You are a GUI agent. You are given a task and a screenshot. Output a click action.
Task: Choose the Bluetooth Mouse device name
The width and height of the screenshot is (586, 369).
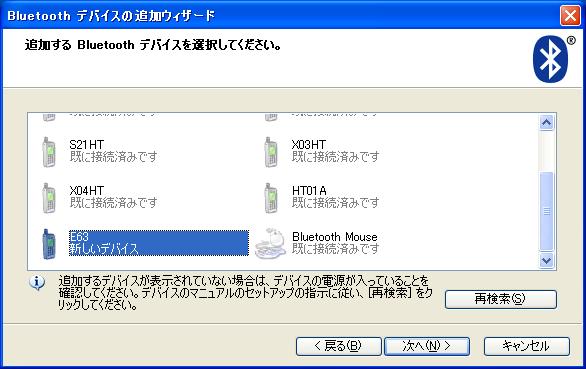tap(334, 237)
